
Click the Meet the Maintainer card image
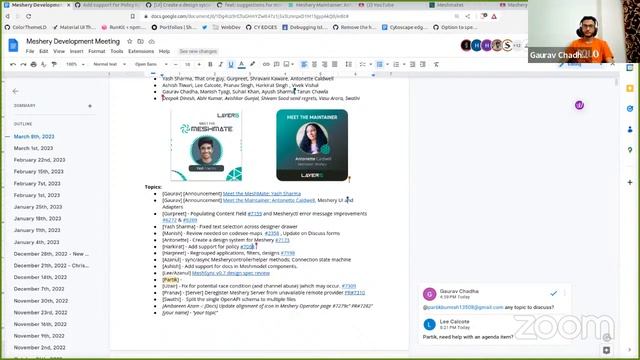[312, 145]
